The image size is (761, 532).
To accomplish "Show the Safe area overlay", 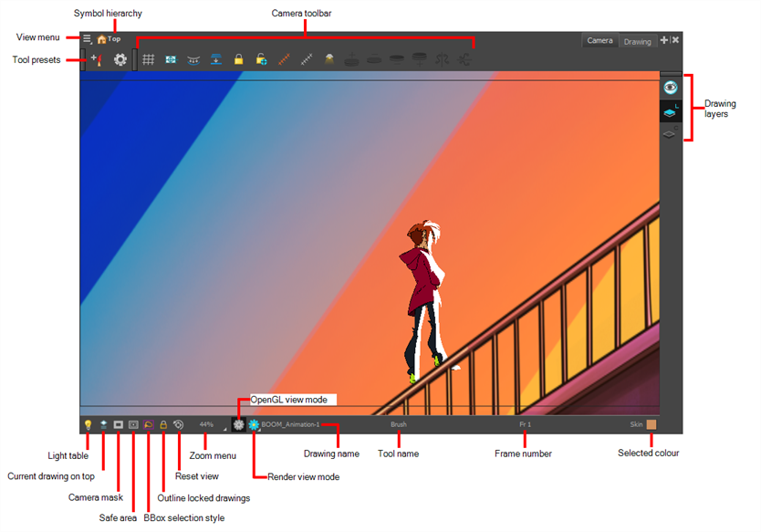I will [x=133, y=424].
